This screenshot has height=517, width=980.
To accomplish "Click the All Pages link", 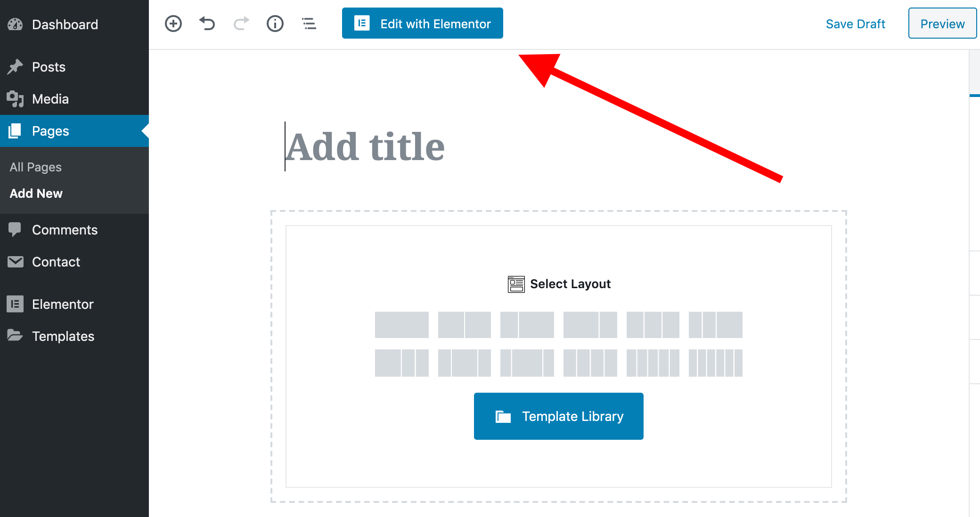I will tap(36, 167).
